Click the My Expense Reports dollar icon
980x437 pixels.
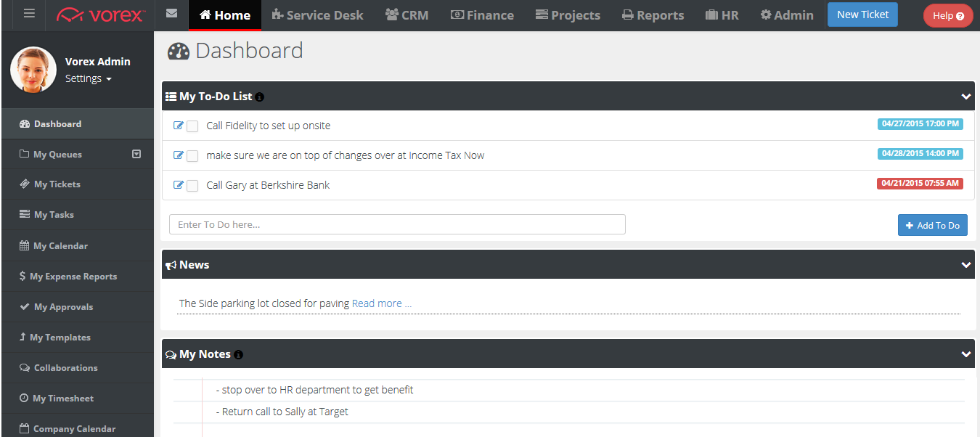[x=23, y=277]
